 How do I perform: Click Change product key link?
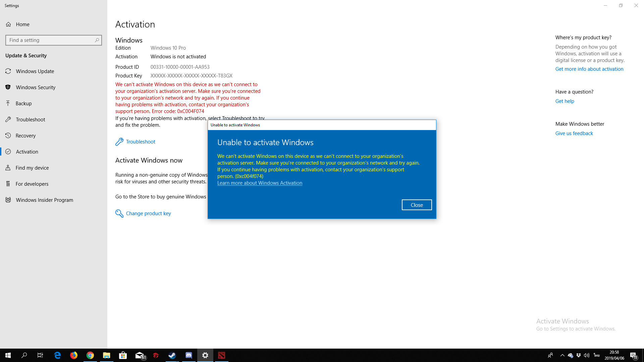148,214
